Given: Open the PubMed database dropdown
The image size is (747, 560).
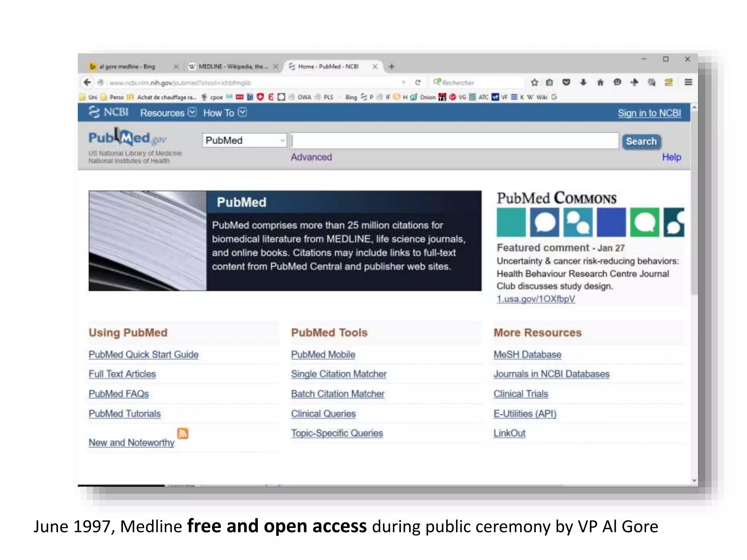Looking at the screenshot, I should [x=244, y=140].
